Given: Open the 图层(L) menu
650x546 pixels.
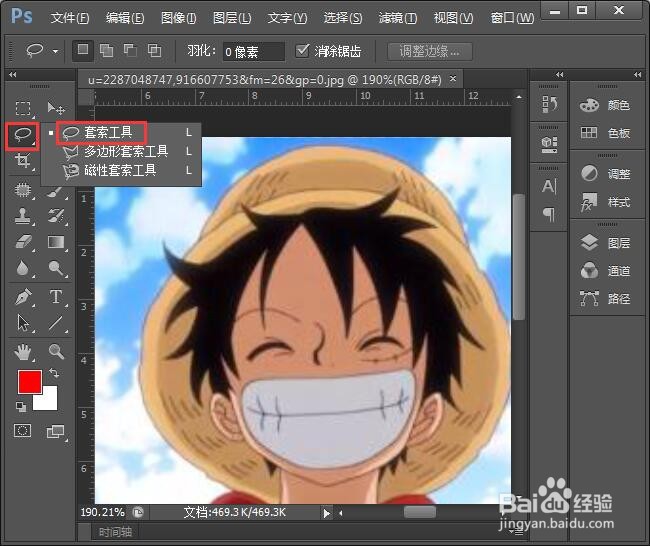Looking at the screenshot, I should [x=232, y=18].
